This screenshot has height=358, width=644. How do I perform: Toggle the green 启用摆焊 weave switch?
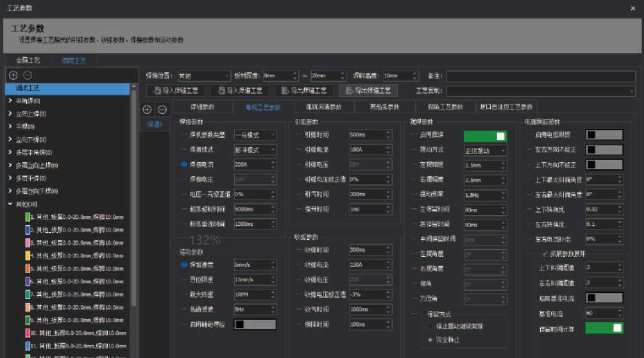tap(485, 136)
